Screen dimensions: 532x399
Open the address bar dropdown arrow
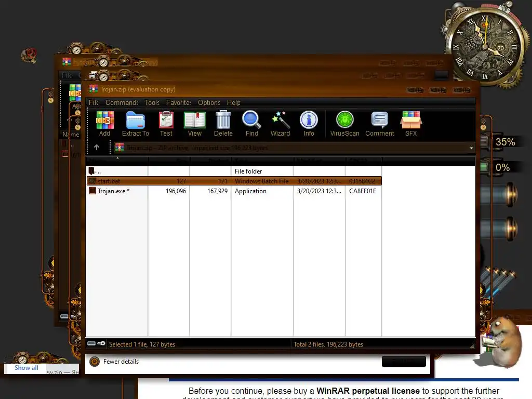[471, 148]
